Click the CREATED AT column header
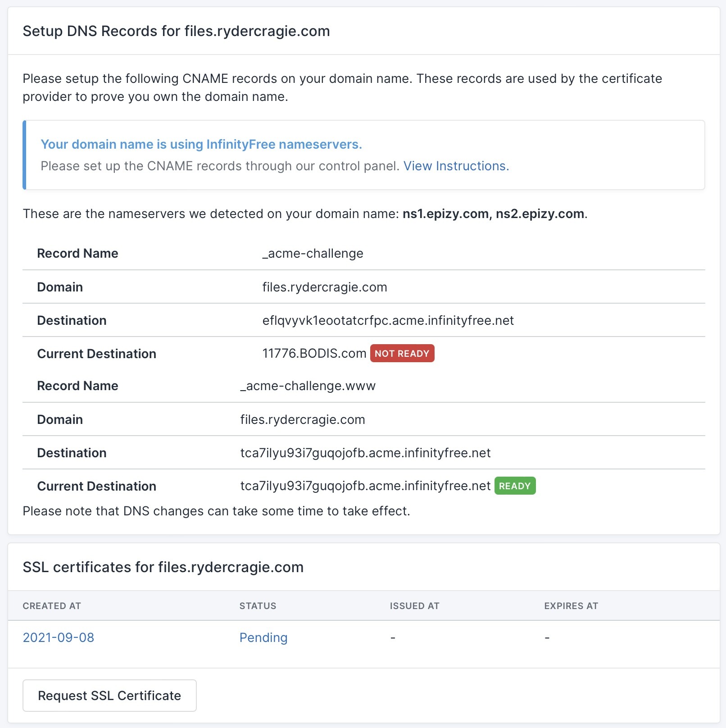The height and width of the screenshot is (728, 726). (x=52, y=606)
